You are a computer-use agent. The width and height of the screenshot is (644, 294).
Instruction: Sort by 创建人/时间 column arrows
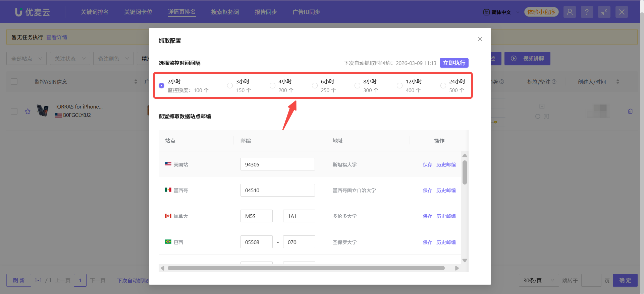coord(618,82)
